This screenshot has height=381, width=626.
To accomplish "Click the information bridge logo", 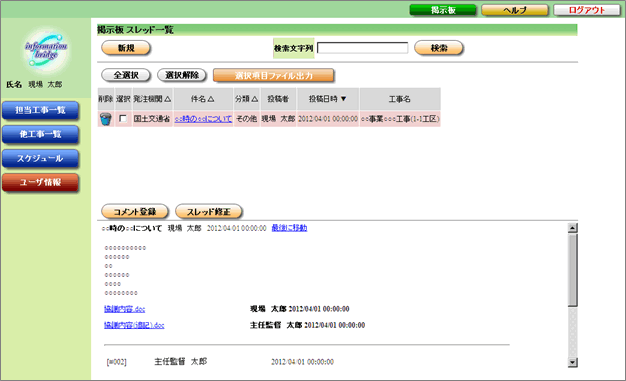I will [x=46, y=50].
